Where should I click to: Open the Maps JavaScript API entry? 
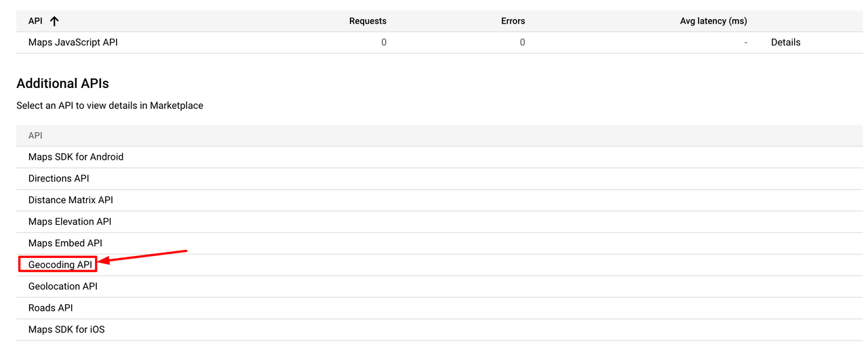(73, 42)
